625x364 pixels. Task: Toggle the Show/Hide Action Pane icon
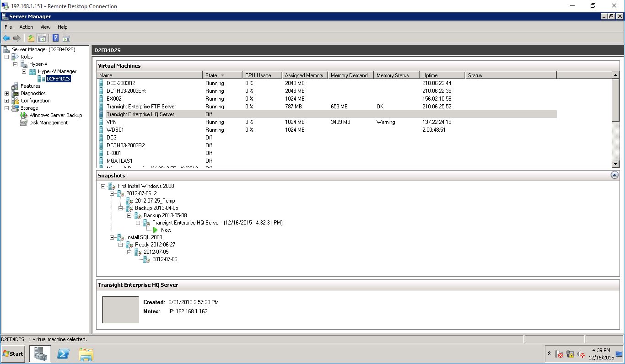click(x=66, y=38)
